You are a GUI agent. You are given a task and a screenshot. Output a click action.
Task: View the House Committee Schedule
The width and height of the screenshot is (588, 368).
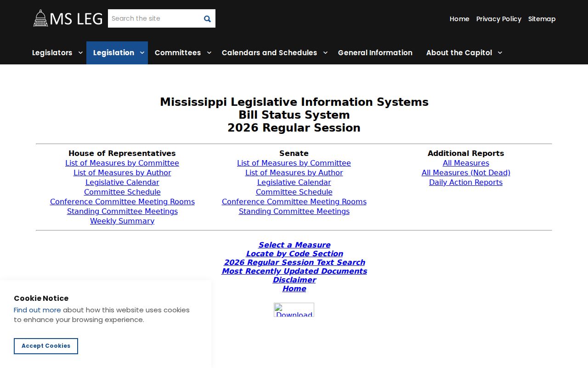(122, 192)
